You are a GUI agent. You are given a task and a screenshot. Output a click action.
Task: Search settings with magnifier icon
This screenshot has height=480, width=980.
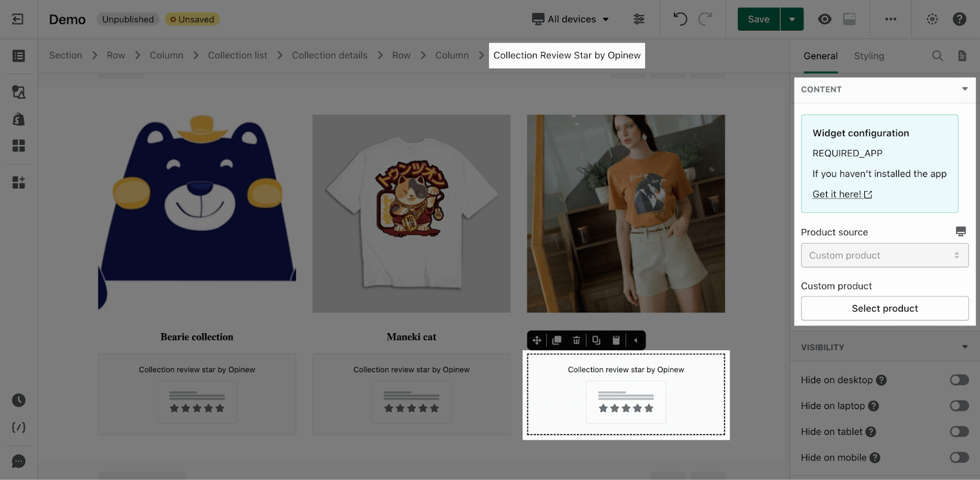click(x=937, y=56)
